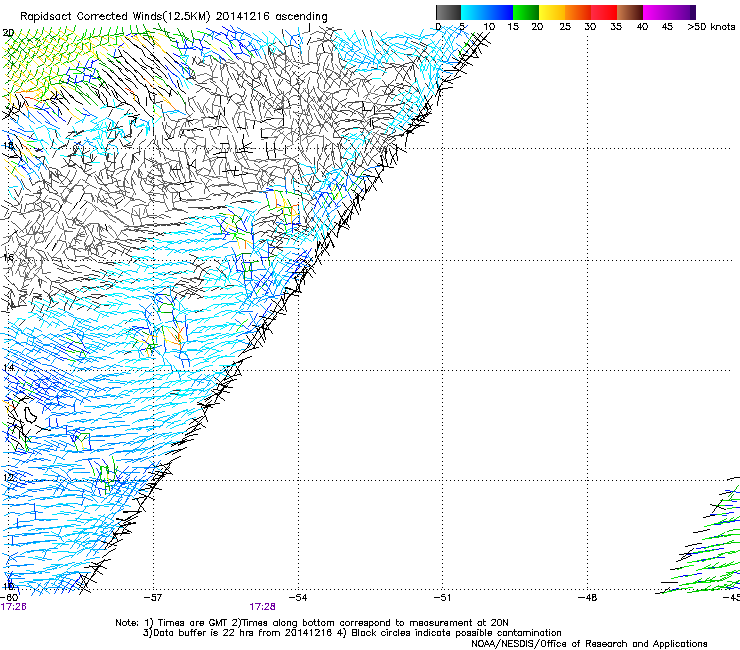
Task: Click the 'Data buffer is 22 hrs' note line
Action: click(352, 633)
